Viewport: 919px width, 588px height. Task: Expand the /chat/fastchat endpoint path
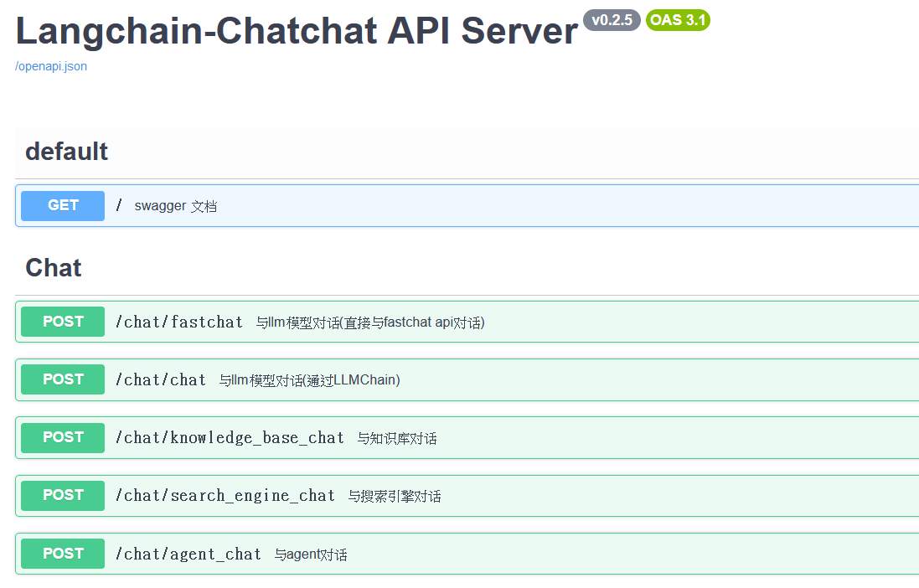point(179,322)
